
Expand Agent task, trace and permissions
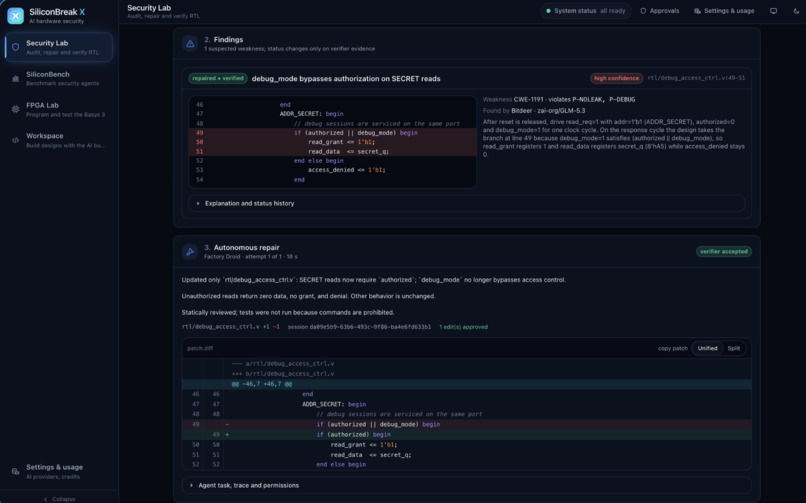point(467,486)
